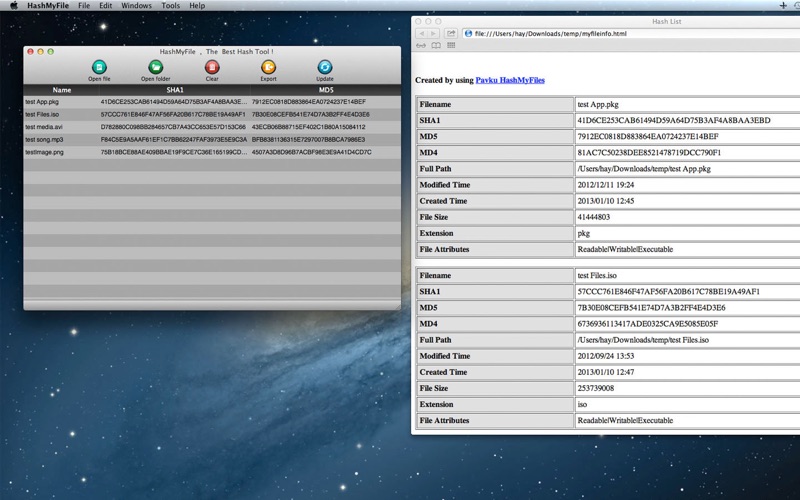Open the Apple menu
800x500 pixels.
tap(14, 6)
